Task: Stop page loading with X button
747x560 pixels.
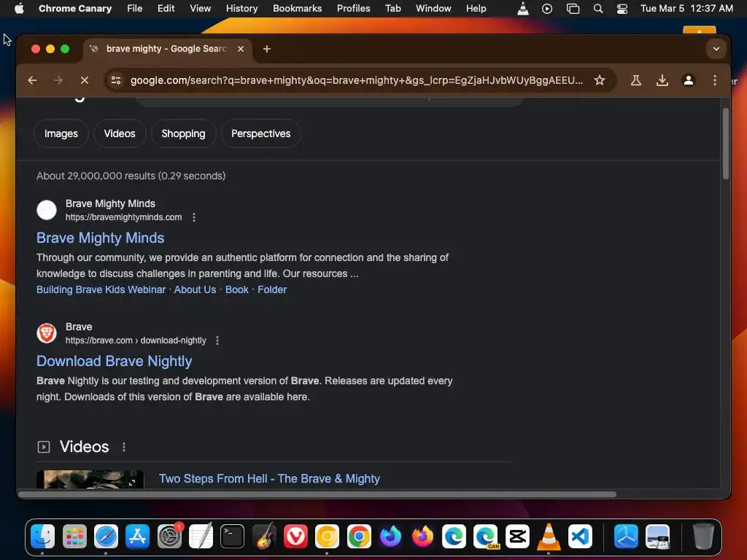Action: coord(85,80)
